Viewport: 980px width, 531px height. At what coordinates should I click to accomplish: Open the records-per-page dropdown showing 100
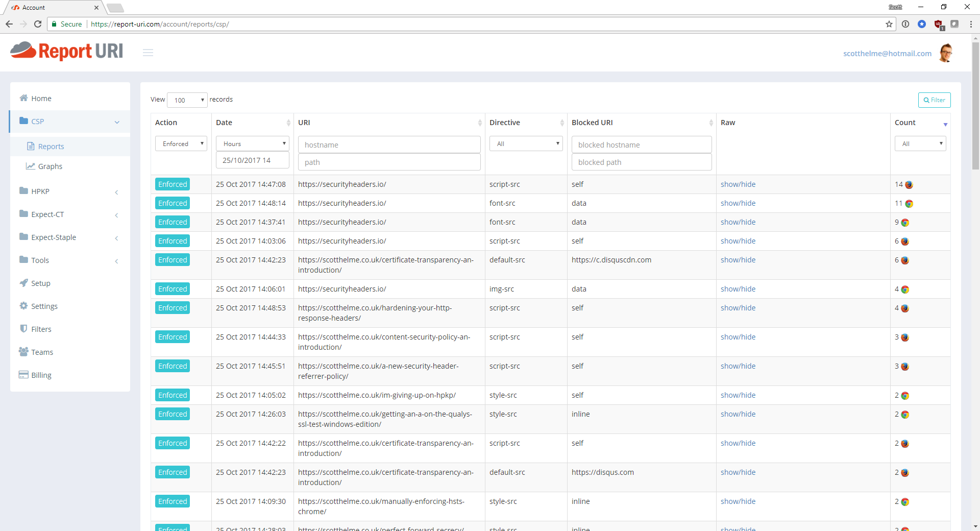pyautogui.click(x=187, y=100)
